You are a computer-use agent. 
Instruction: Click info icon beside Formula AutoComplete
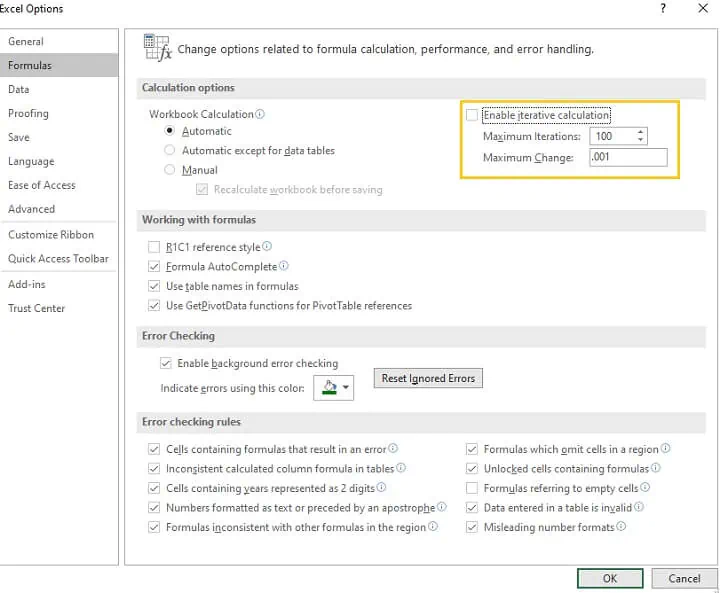coord(284,267)
